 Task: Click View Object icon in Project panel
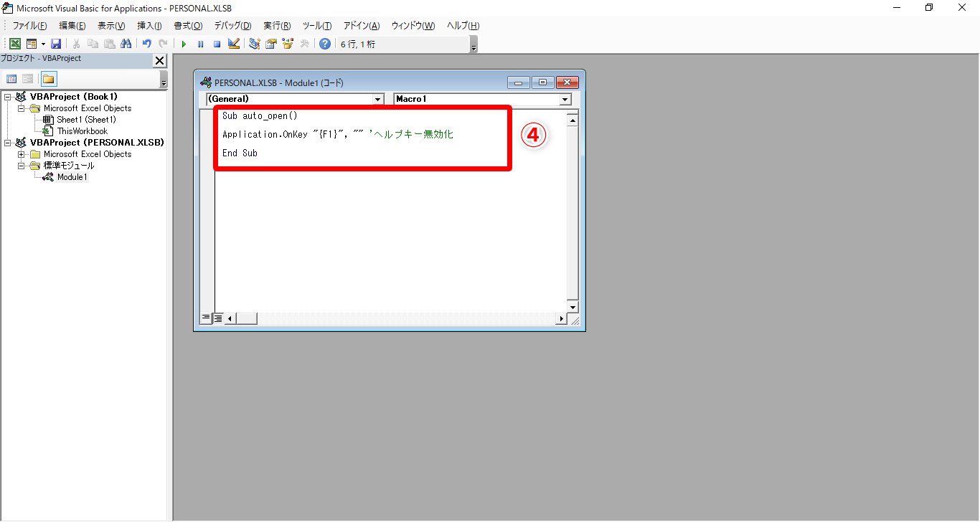(x=27, y=79)
